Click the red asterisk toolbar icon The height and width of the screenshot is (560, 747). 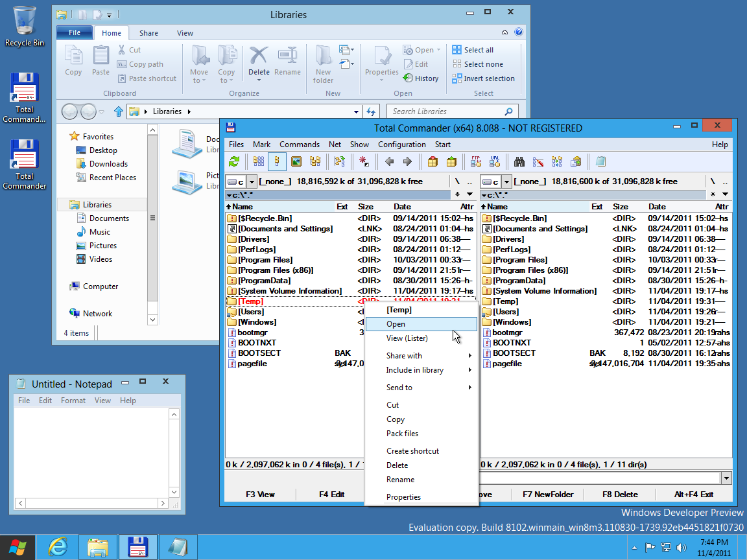pos(364,162)
